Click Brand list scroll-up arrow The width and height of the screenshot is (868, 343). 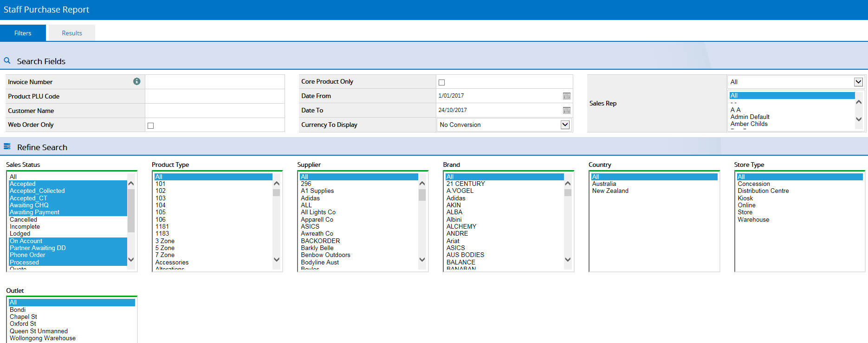(x=568, y=184)
